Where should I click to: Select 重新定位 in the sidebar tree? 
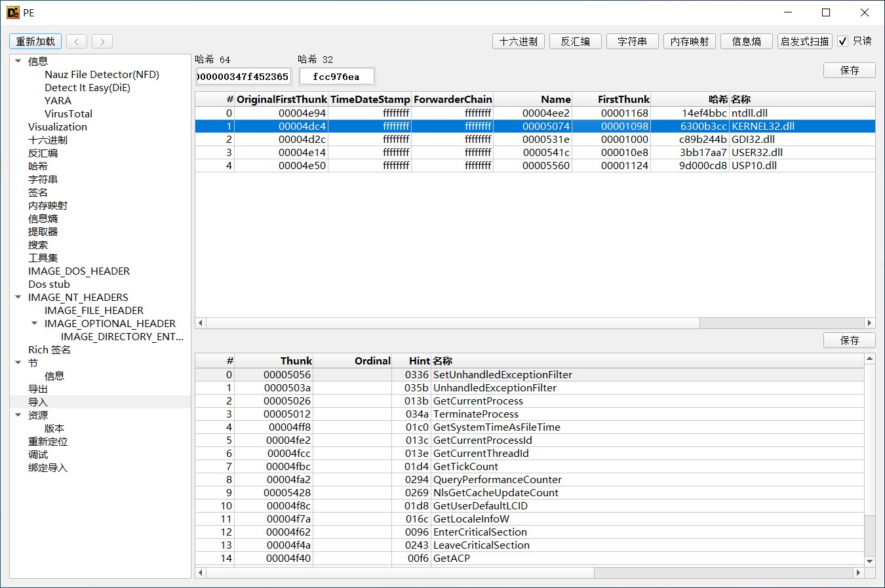[47, 441]
